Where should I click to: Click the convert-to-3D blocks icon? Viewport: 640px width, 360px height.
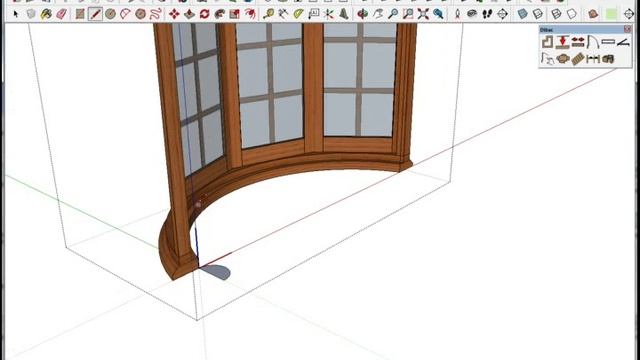[x=608, y=59]
